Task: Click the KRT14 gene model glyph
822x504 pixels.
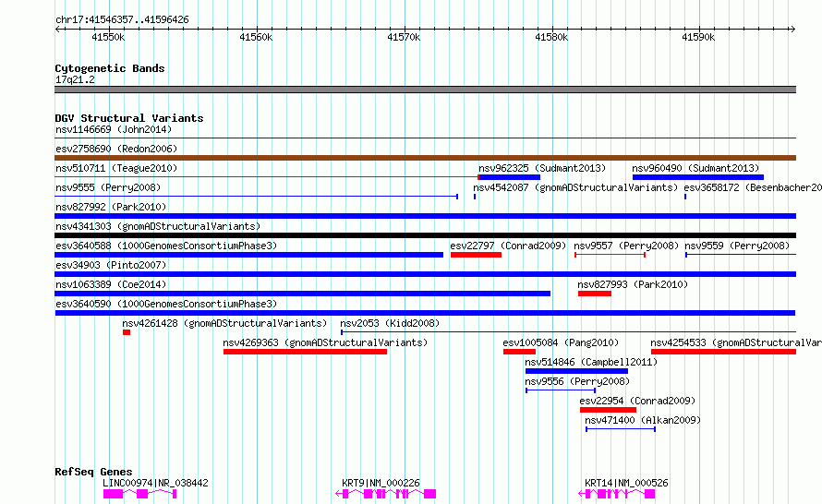Action: 617,494
